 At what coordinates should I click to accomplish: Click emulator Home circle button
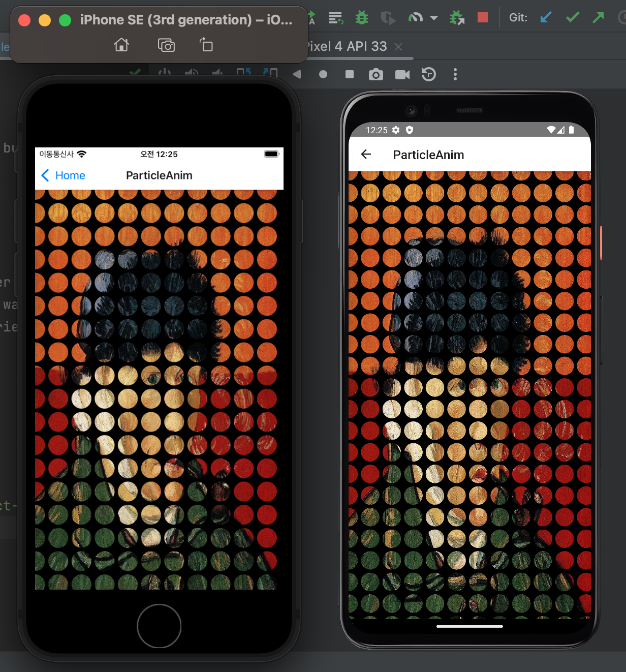323,75
